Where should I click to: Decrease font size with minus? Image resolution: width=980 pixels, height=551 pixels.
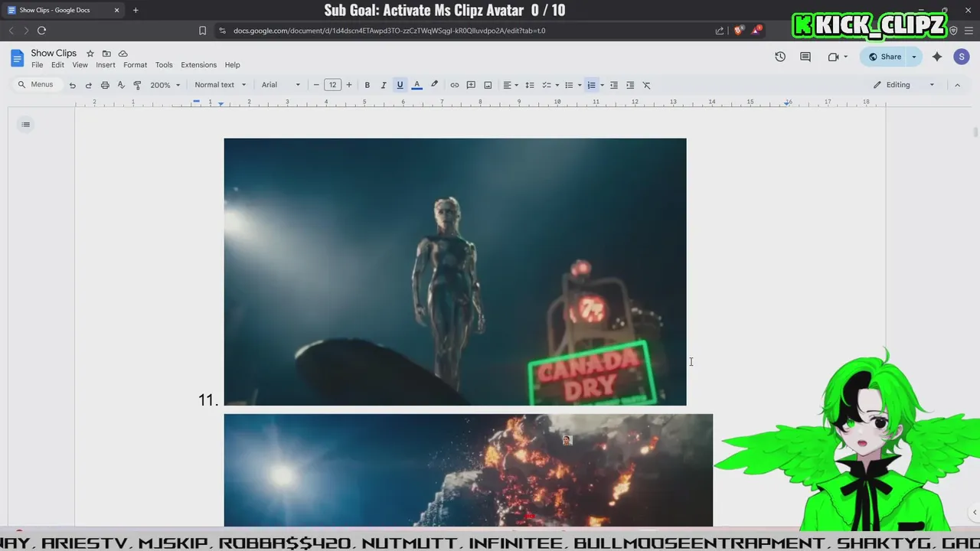coord(316,85)
